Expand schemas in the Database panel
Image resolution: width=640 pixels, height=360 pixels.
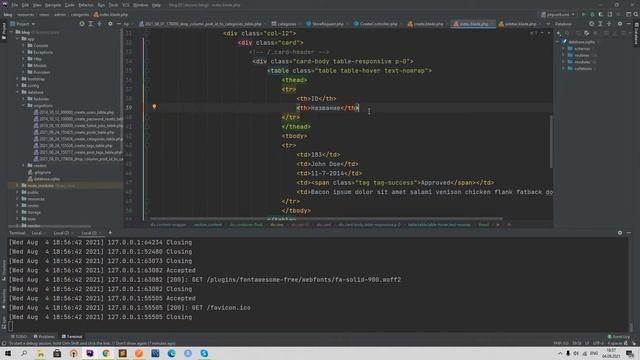click(x=563, y=49)
